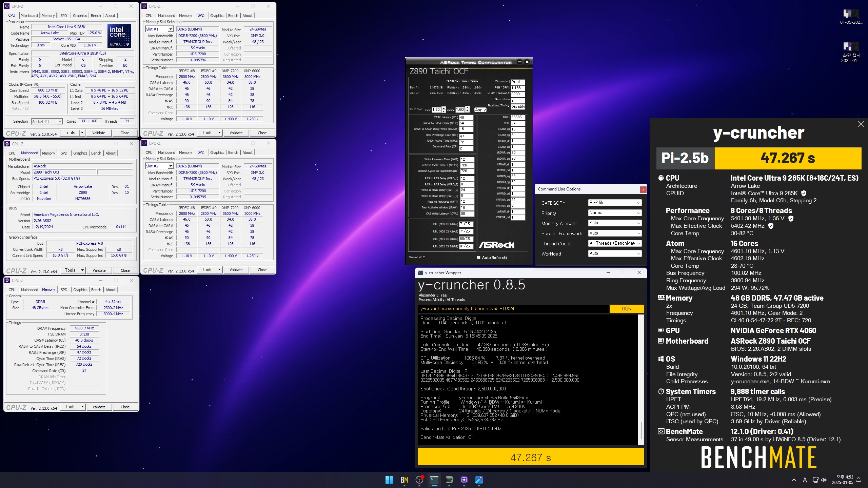
Task: Open the Memory Allocator dropdown
Action: tap(615, 223)
